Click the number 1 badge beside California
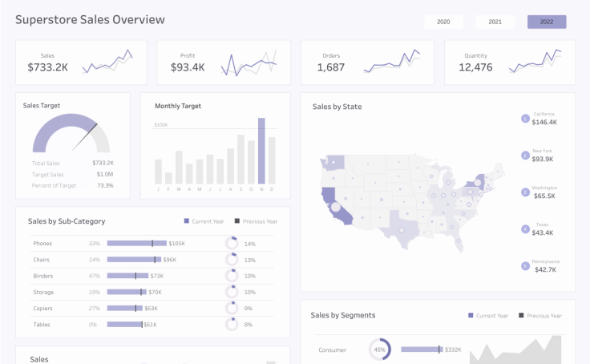 (525, 119)
